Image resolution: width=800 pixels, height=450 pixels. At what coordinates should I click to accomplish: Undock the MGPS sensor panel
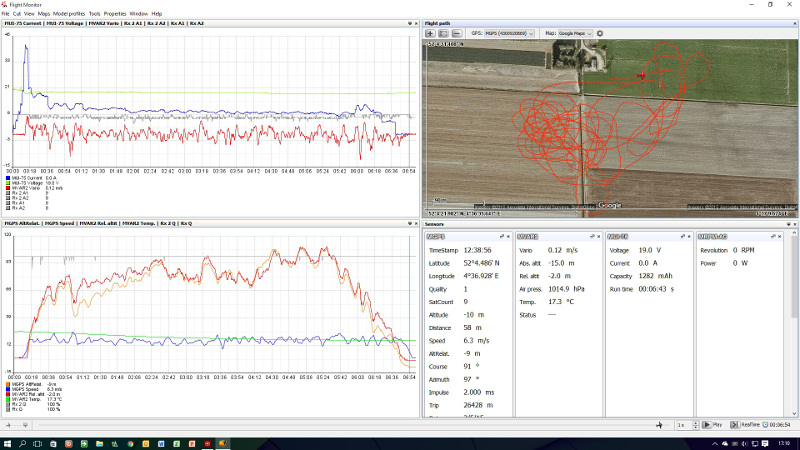coord(502,237)
